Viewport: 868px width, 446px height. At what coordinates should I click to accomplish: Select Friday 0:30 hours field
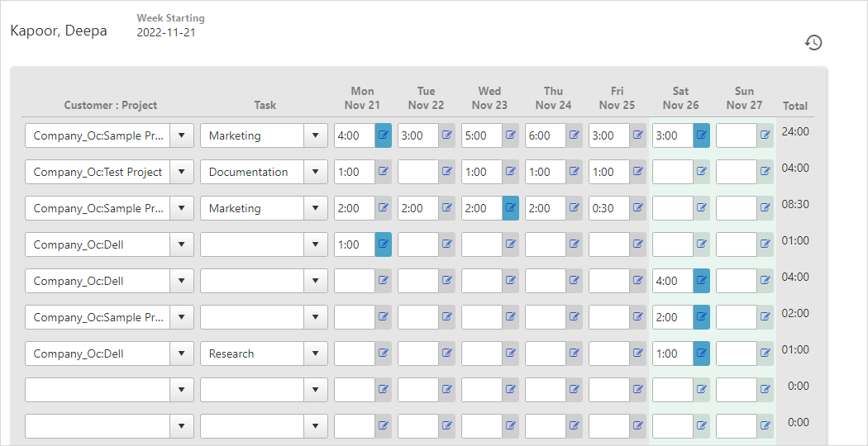click(609, 208)
